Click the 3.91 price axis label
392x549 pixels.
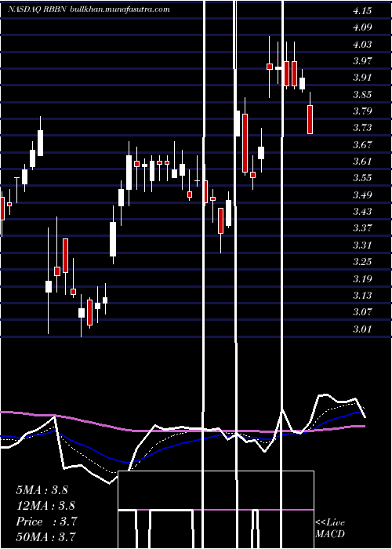point(362,78)
